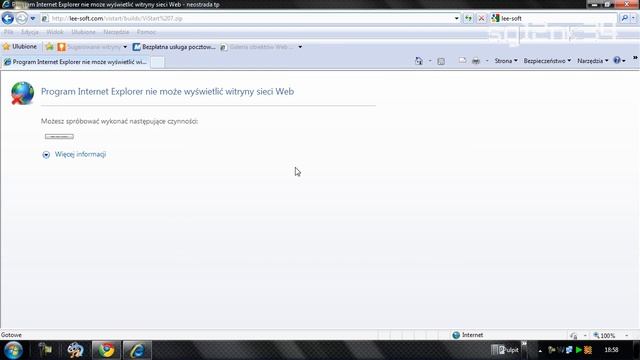Open the Plik menu

(9, 32)
